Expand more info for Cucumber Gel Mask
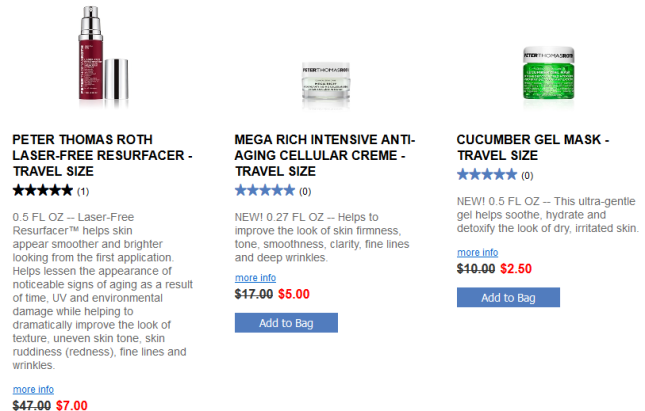645x411 pixels. point(477,252)
